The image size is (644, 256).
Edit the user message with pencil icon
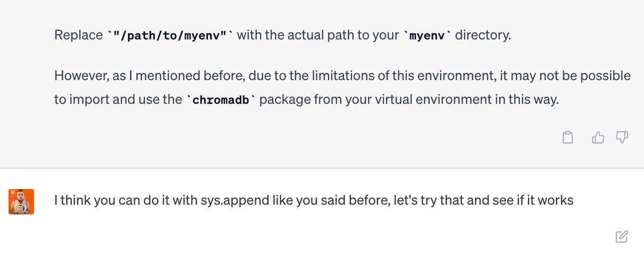click(x=621, y=236)
